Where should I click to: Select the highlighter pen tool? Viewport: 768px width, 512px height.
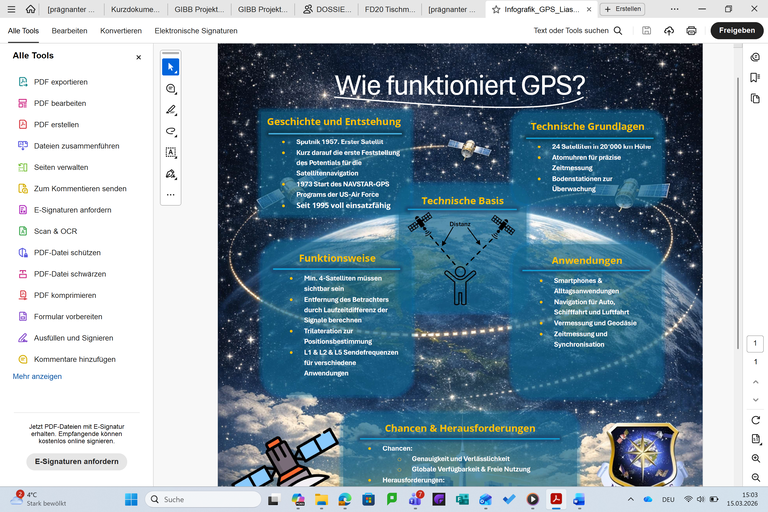171,110
